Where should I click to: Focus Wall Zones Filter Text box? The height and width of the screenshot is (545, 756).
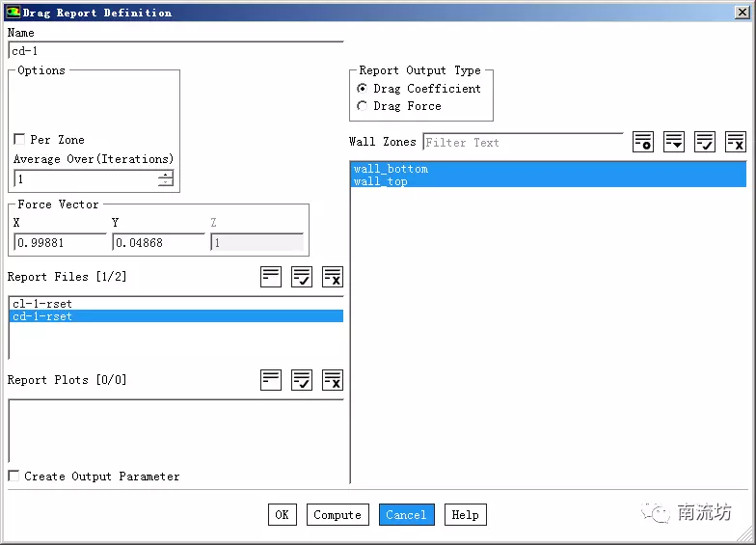point(523,143)
